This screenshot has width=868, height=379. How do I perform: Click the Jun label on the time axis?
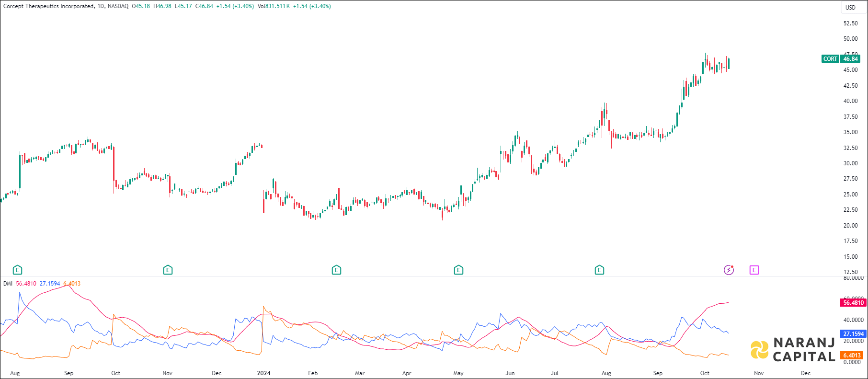510,373
